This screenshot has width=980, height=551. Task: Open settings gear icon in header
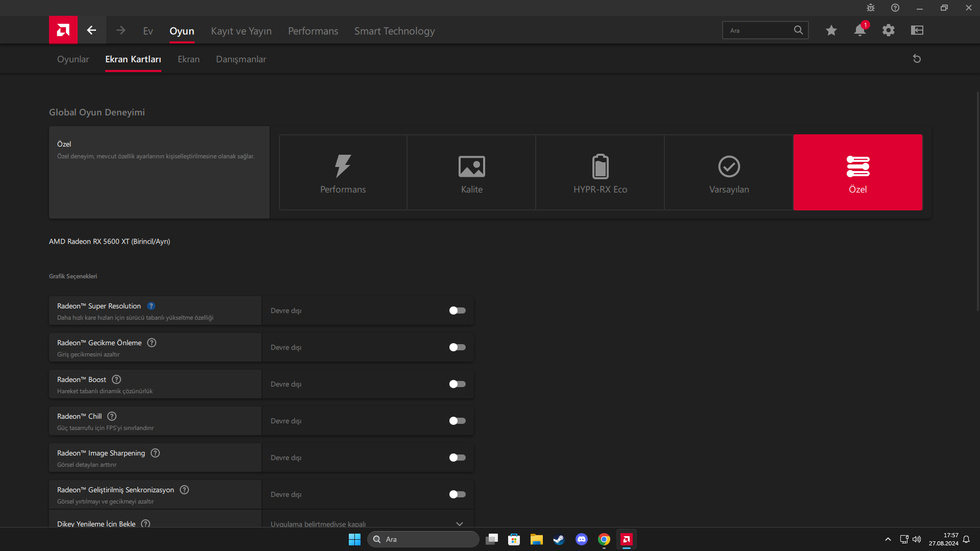(888, 31)
